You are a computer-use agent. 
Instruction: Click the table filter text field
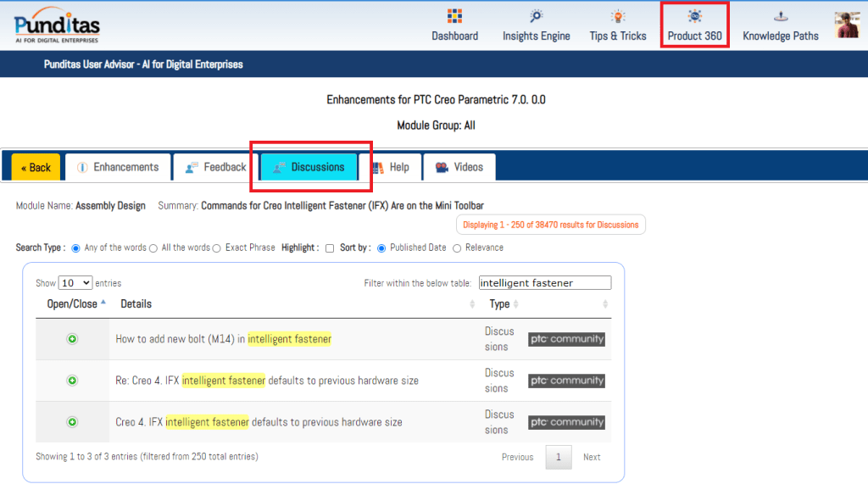coord(544,283)
